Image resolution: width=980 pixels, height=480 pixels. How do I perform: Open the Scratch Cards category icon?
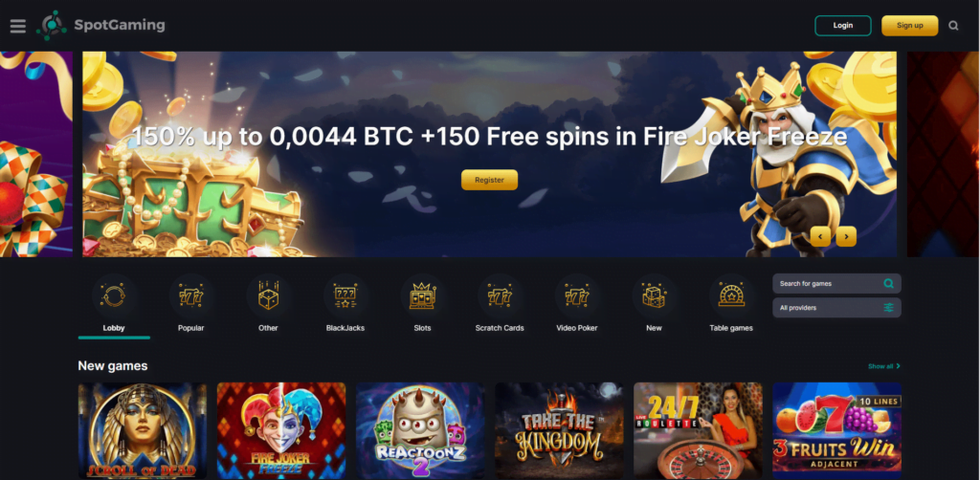(x=500, y=295)
